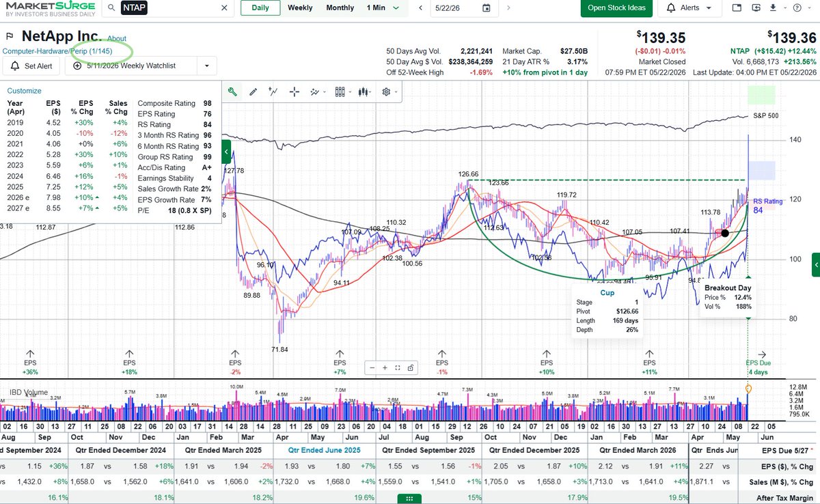The width and height of the screenshot is (820, 504).
Task: Click the pop-out screen icon
Action: tap(758, 8)
